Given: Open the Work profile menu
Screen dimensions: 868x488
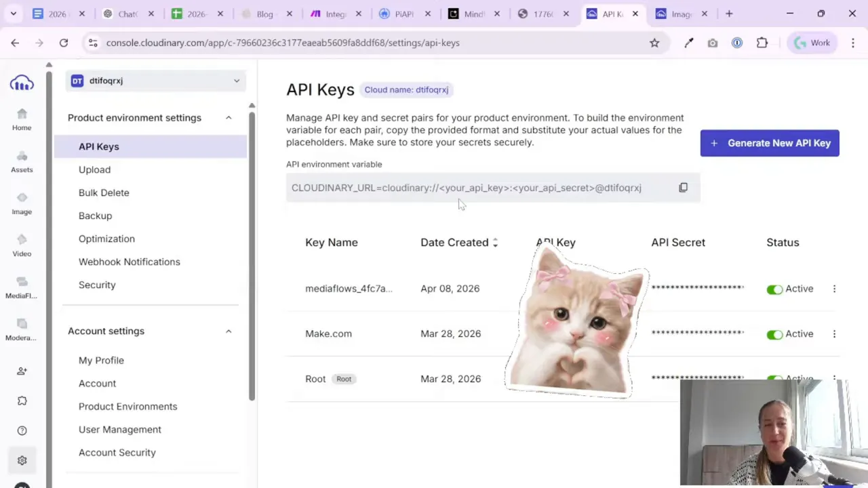Looking at the screenshot, I should tap(812, 43).
